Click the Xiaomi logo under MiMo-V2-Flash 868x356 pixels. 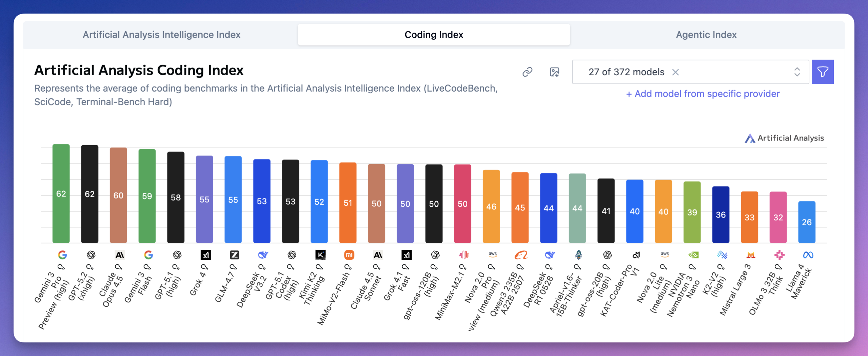(349, 255)
